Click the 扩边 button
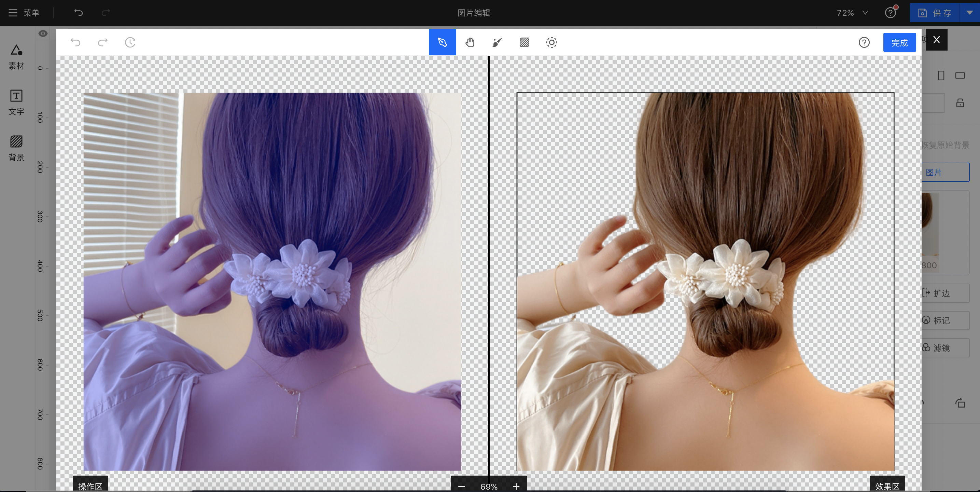980x492 pixels. (x=946, y=293)
